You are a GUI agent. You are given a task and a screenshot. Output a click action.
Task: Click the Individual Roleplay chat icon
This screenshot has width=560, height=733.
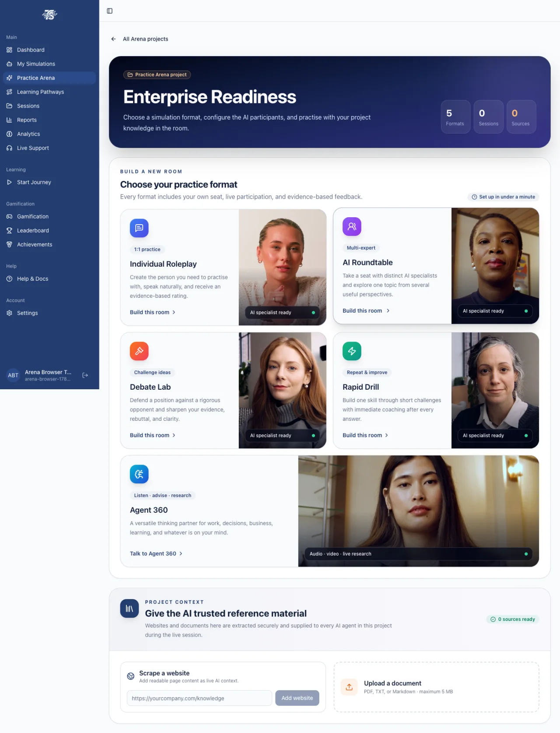[x=139, y=228]
